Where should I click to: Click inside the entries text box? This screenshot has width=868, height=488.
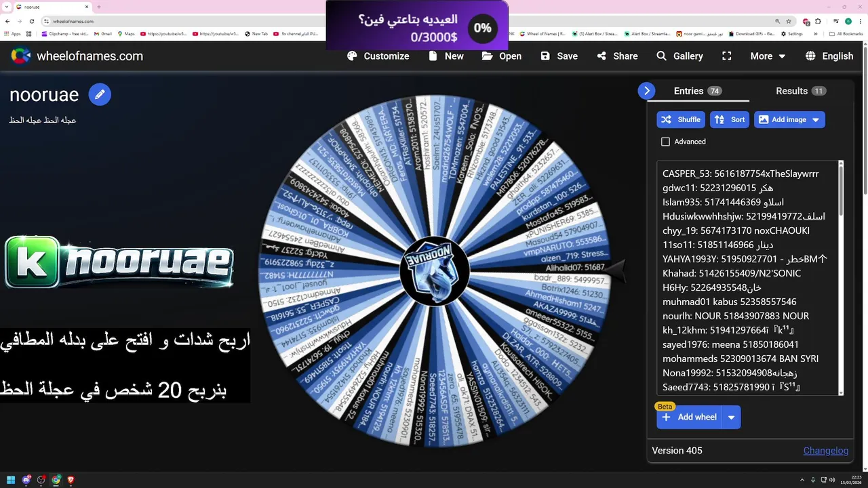click(x=747, y=278)
